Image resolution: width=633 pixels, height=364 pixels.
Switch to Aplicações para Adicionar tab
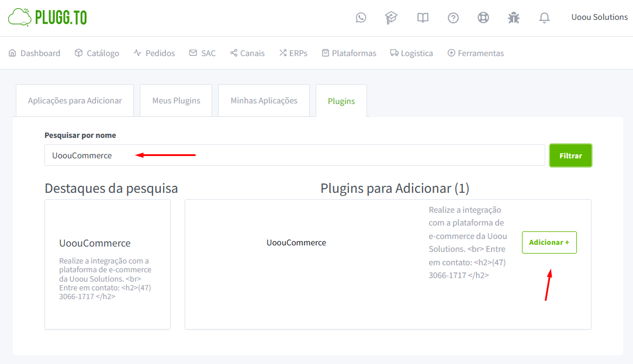(75, 100)
